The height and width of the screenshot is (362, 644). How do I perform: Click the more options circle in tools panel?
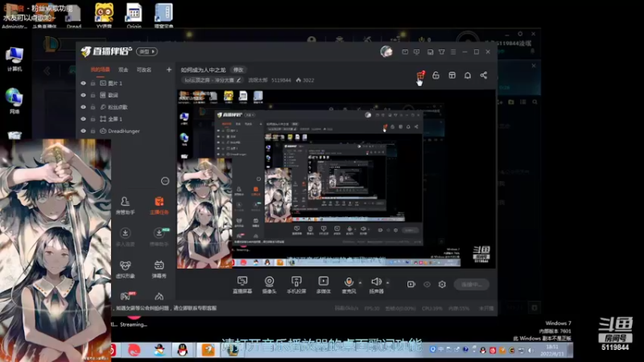coord(165,181)
